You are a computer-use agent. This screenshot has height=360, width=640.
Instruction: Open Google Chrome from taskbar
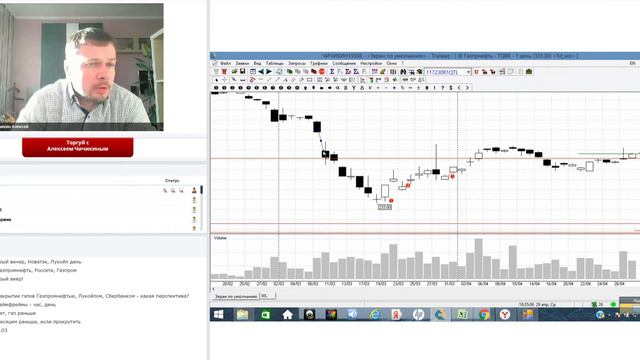pos(484,314)
